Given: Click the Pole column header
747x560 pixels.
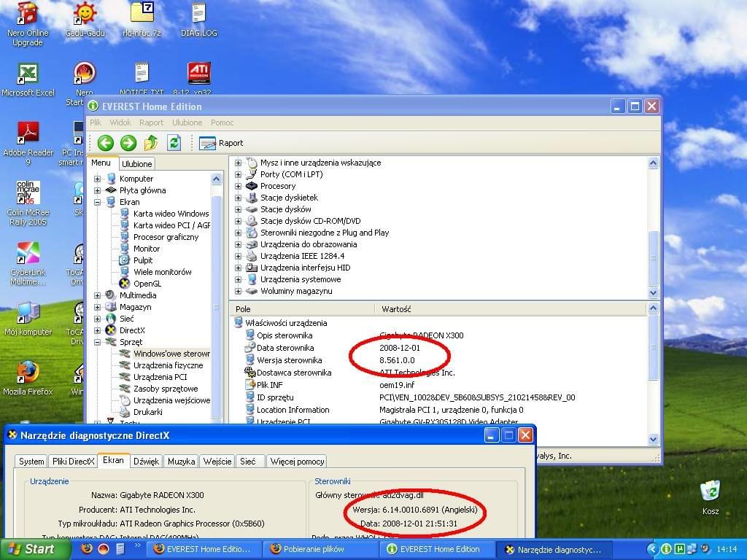Looking at the screenshot, I should click(x=302, y=309).
